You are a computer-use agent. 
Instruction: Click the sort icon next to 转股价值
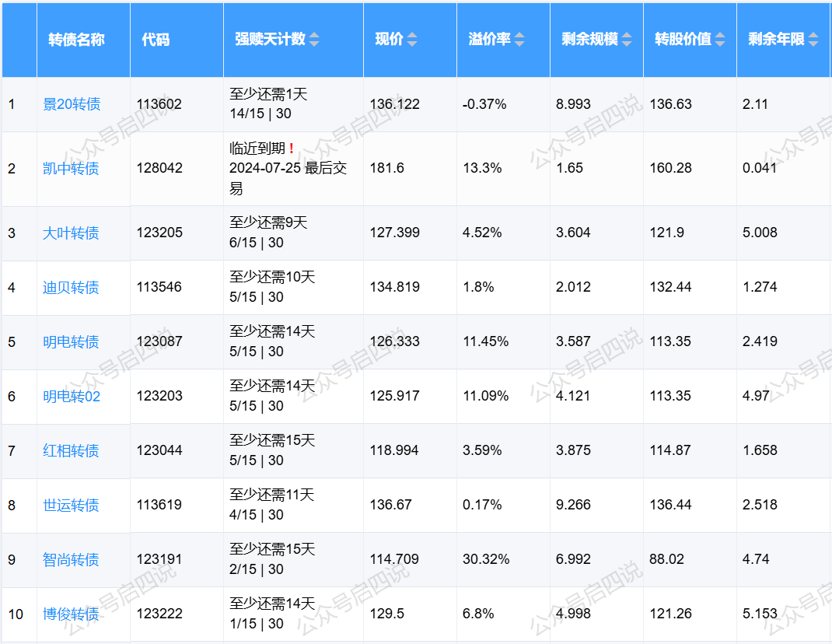click(720, 40)
